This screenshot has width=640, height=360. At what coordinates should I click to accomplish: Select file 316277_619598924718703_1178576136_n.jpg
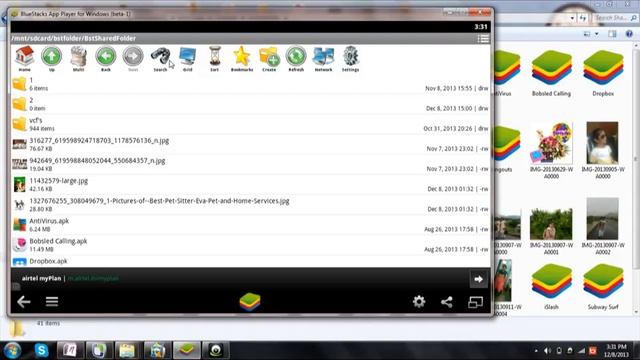[x=250, y=144]
